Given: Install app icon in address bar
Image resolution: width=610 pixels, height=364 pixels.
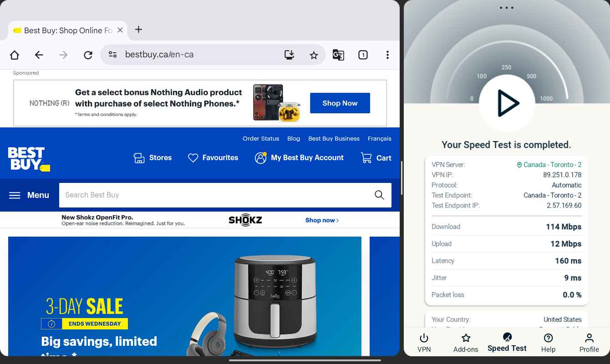Looking at the screenshot, I should (x=289, y=55).
